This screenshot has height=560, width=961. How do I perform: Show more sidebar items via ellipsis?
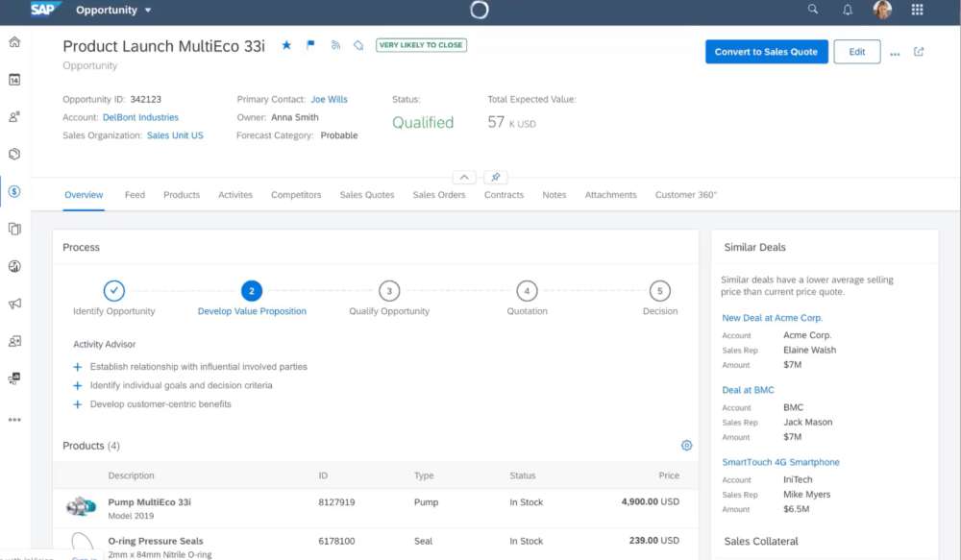point(14,420)
